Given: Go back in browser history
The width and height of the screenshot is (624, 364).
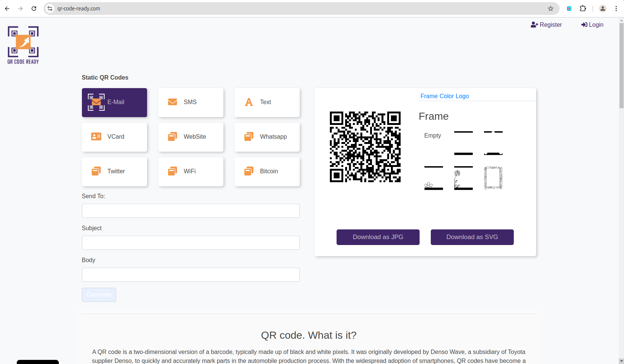Looking at the screenshot, I should point(7,9).
